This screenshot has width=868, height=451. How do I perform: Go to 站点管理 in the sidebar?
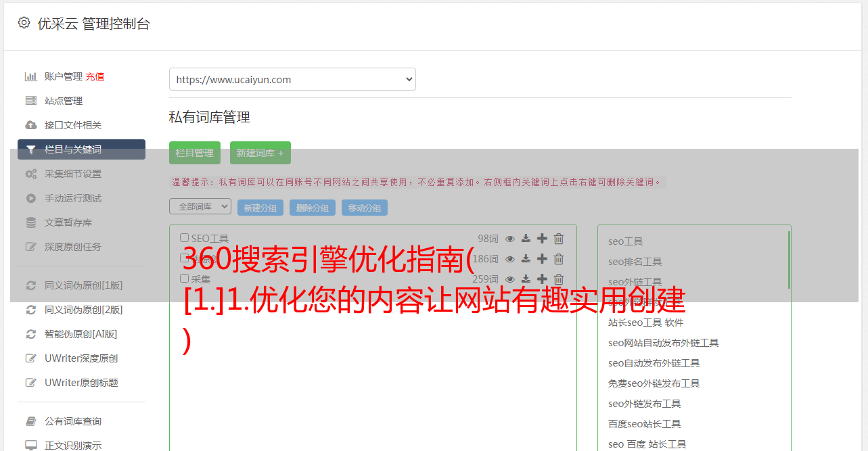(64, 101)
